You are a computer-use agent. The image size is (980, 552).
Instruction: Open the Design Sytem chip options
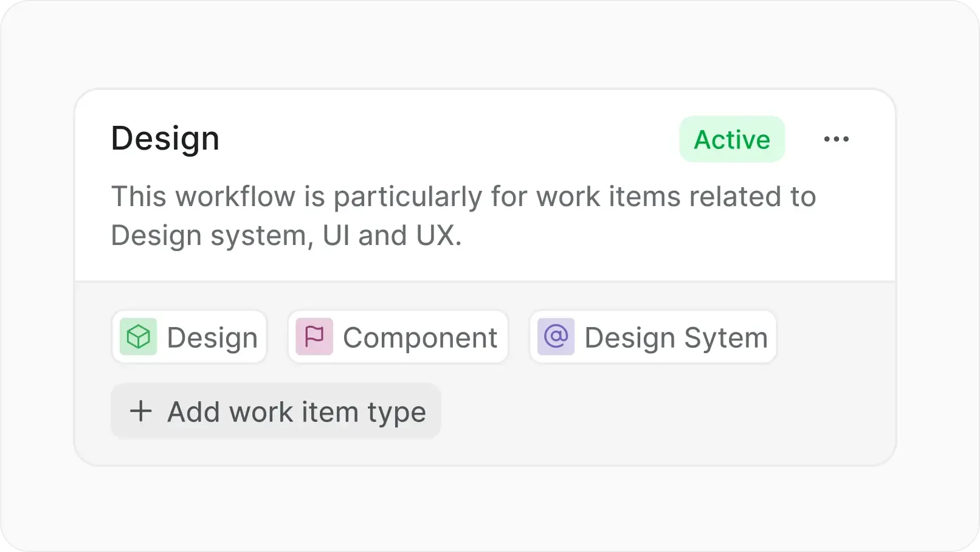652,336
